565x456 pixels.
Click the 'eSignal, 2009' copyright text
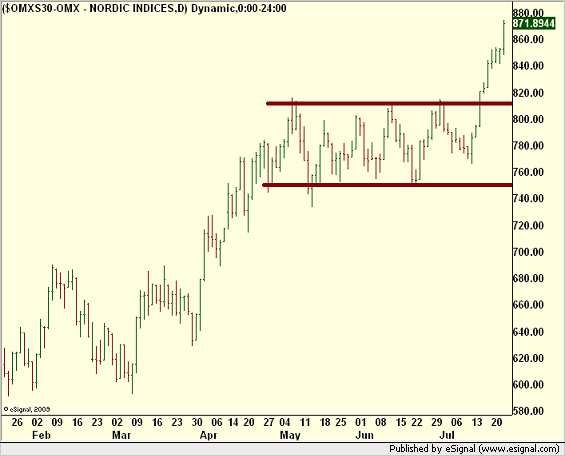27,410
